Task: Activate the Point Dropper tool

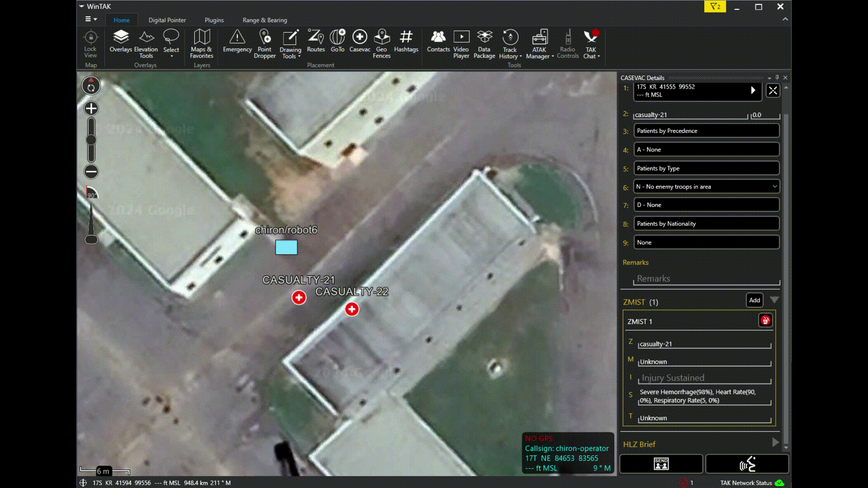Action: [264, 43]
